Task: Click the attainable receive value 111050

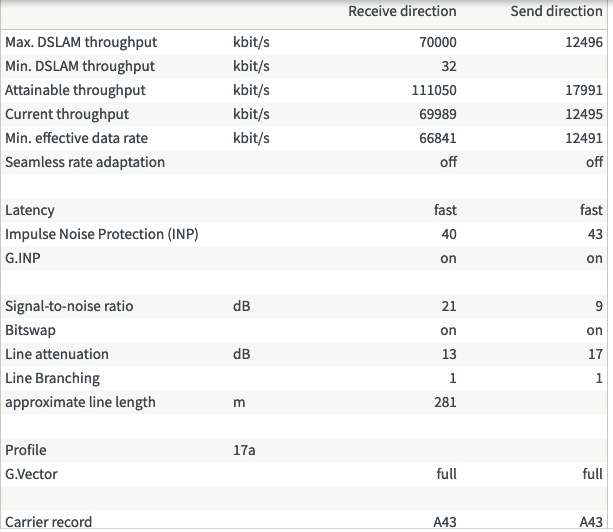Action: [x=434, y=90]
